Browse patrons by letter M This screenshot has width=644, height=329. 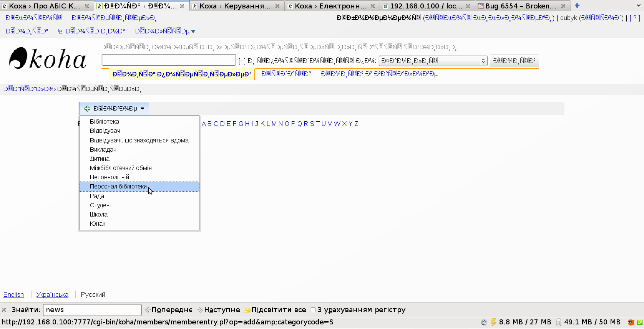[274, 124]
